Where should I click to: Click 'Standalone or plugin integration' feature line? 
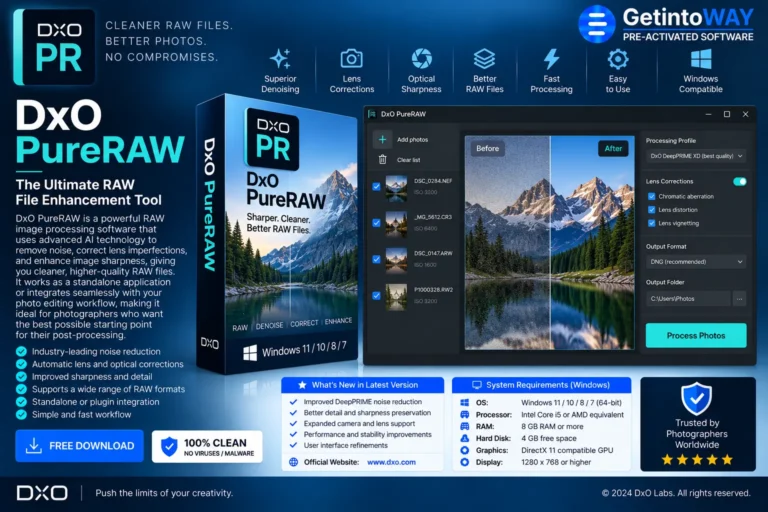[x=96, y=402]
